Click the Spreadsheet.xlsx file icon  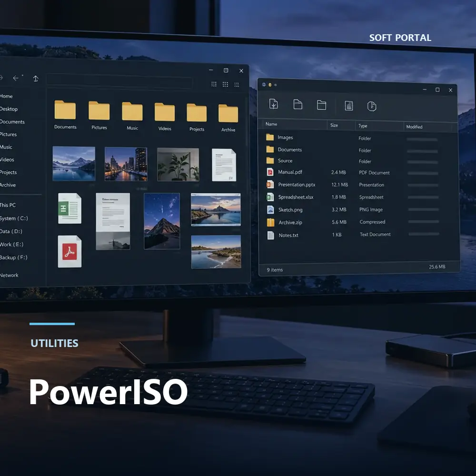(270, 197)
